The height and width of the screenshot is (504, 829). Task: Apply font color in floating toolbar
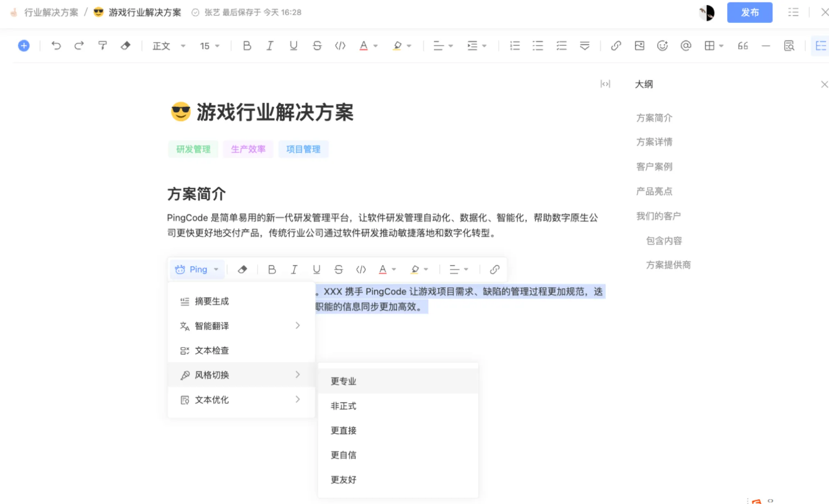(x=382, y=269)
